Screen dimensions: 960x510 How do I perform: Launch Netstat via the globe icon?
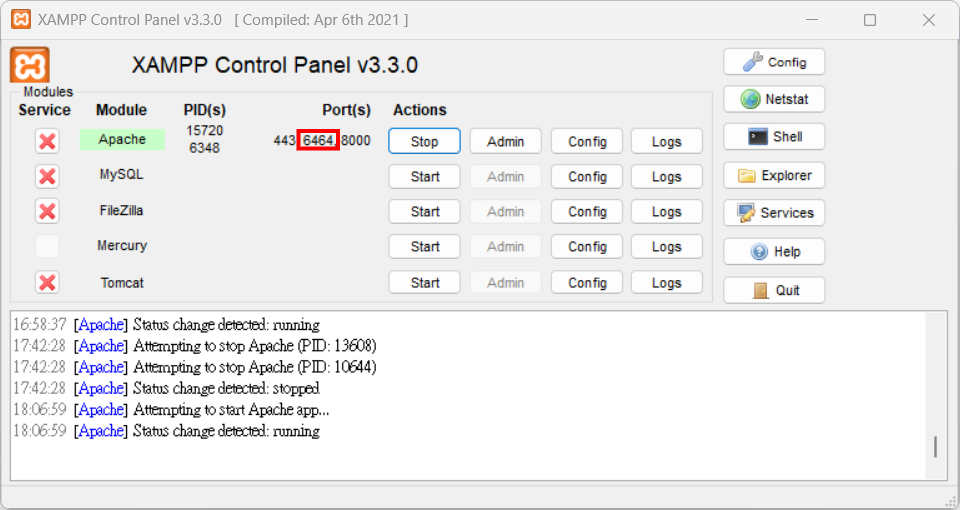click(x=774, y=99)
